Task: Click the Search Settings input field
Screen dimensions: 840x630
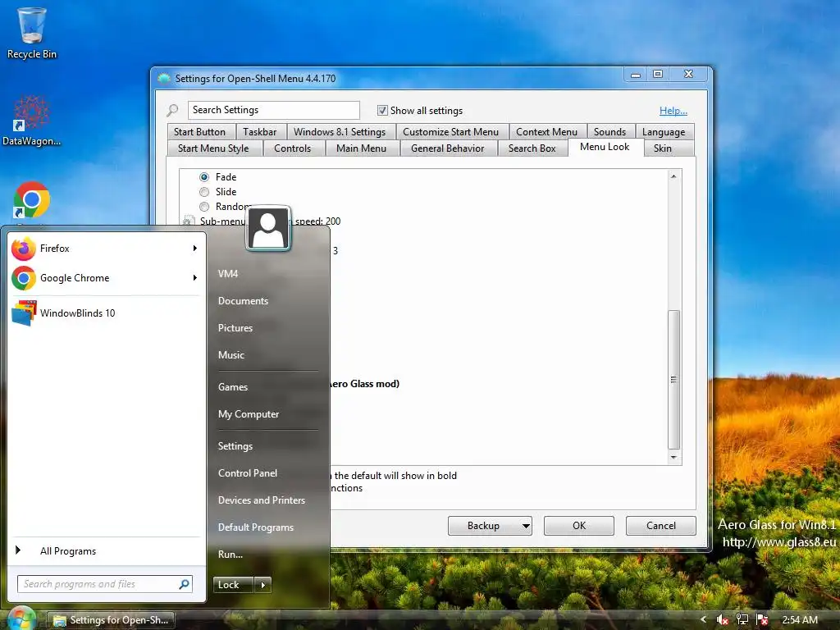Action: click(274, 111)
